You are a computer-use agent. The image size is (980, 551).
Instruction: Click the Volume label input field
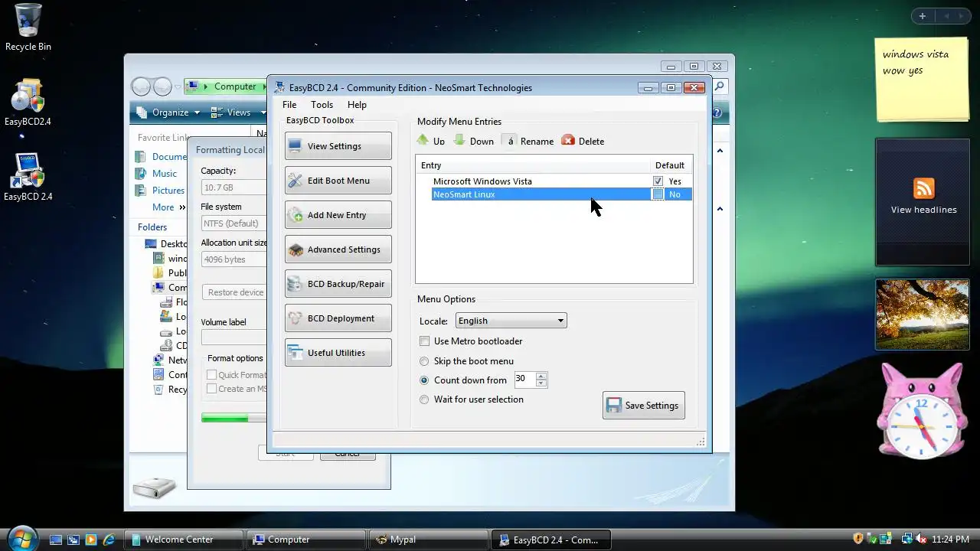pyautogui.click(x=234, y=337)
